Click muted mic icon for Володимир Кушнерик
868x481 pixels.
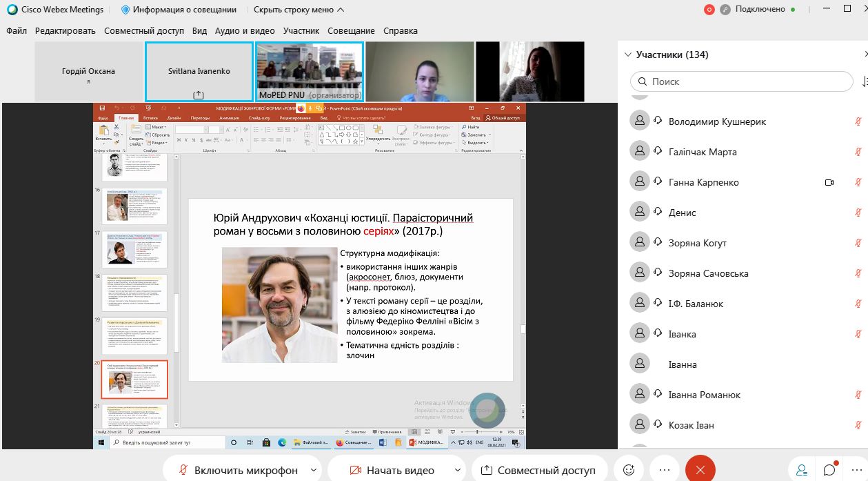858,121
